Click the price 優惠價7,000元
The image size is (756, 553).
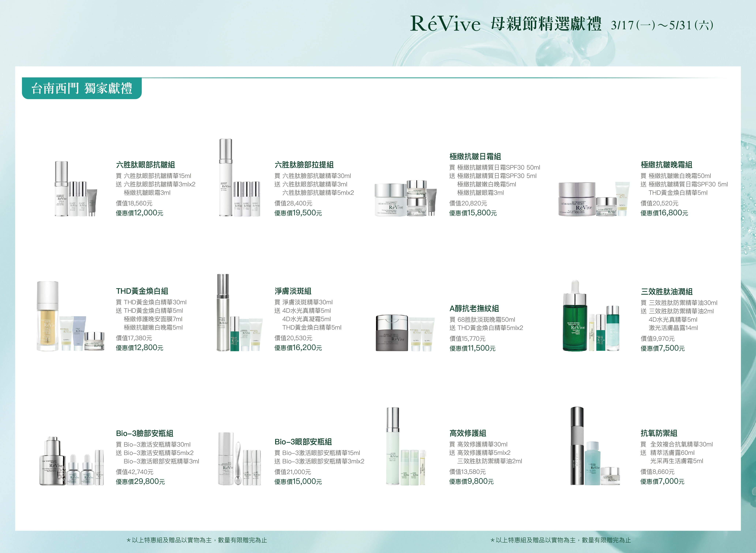coord(662,481)
